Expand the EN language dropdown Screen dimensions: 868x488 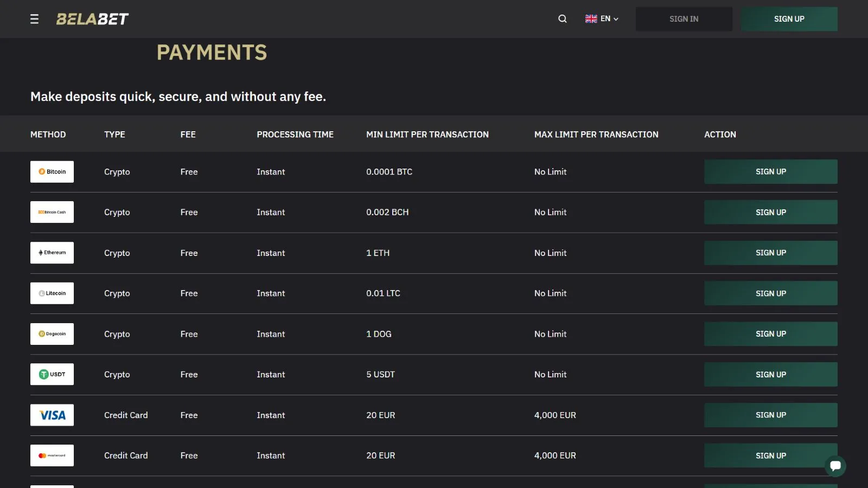point(602,19)
